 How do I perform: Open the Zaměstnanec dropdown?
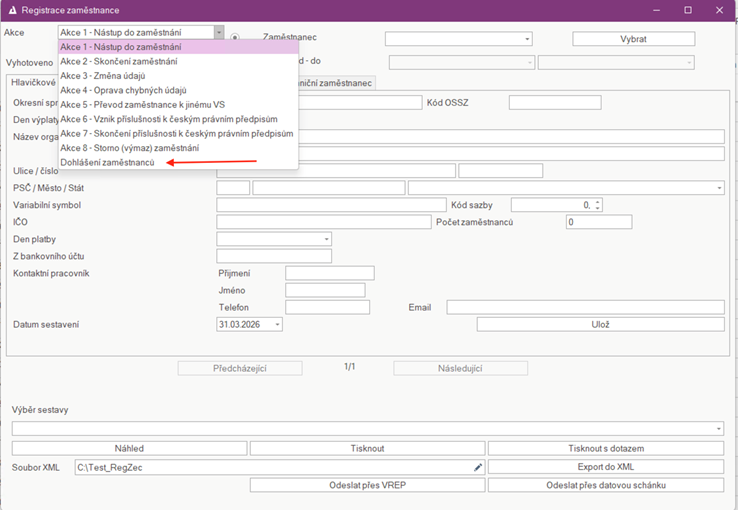click(526, 39)
